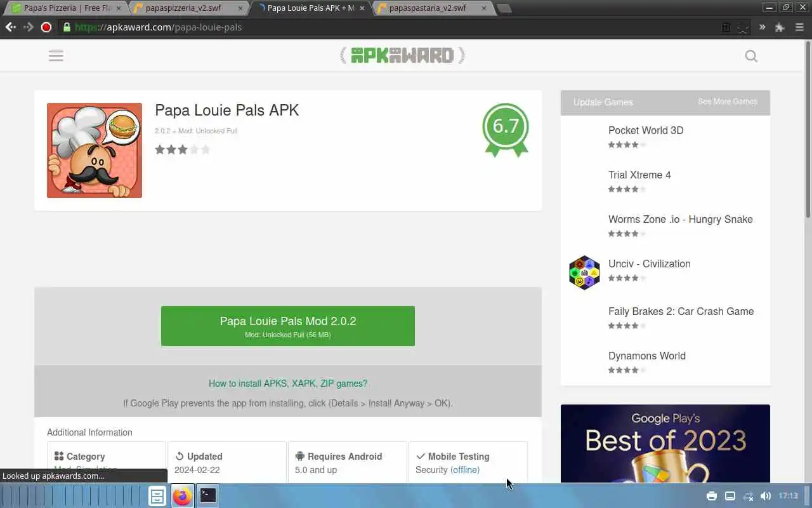This screenshot has height=508, width=812.
Task: Click the browser forward arrow
Action: (x=28, y=27)
